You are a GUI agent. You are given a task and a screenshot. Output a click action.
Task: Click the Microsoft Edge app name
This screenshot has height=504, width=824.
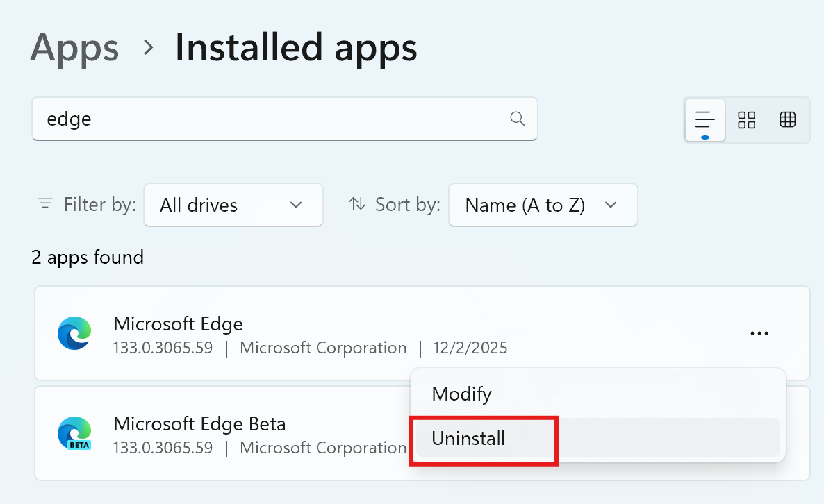pos(178,324)
